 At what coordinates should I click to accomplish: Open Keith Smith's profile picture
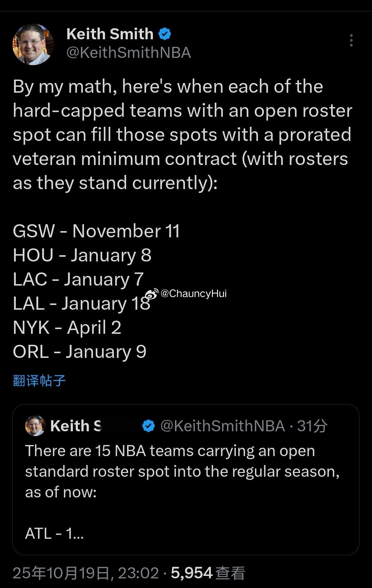(x=33, y=44)
